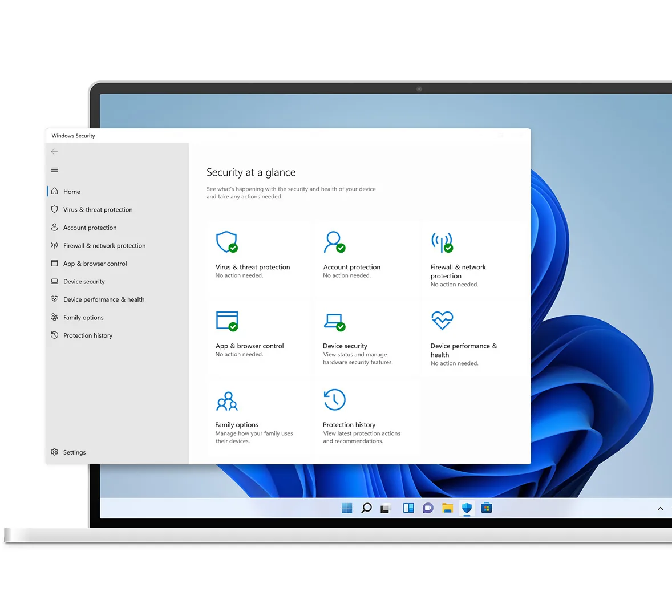
Task: Open the Family options people tile icon
Action: coord(227,401)
